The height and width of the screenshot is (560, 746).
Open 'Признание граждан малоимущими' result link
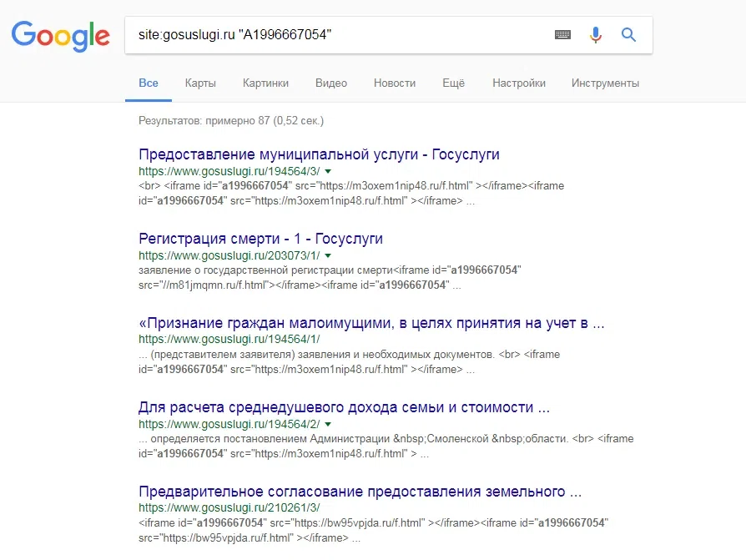pos(371,323)
